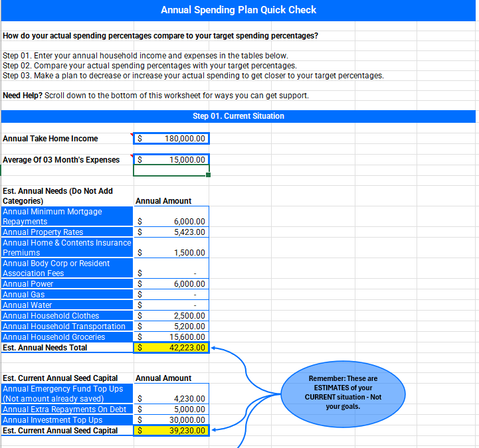Screen dimensions: 479x448
Task: Select the blue oval Remember ESTIMATES callout
Action: [x=343, y=392]
